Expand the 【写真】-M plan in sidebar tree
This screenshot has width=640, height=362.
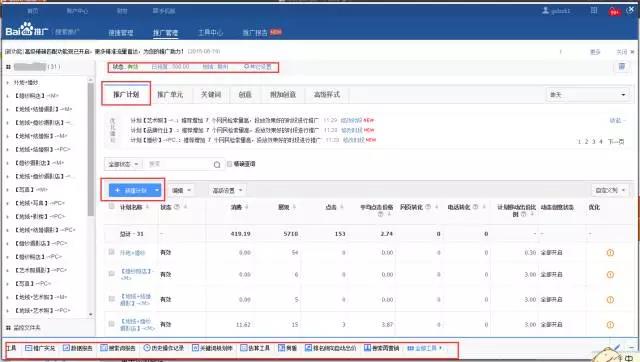(7, 190)
